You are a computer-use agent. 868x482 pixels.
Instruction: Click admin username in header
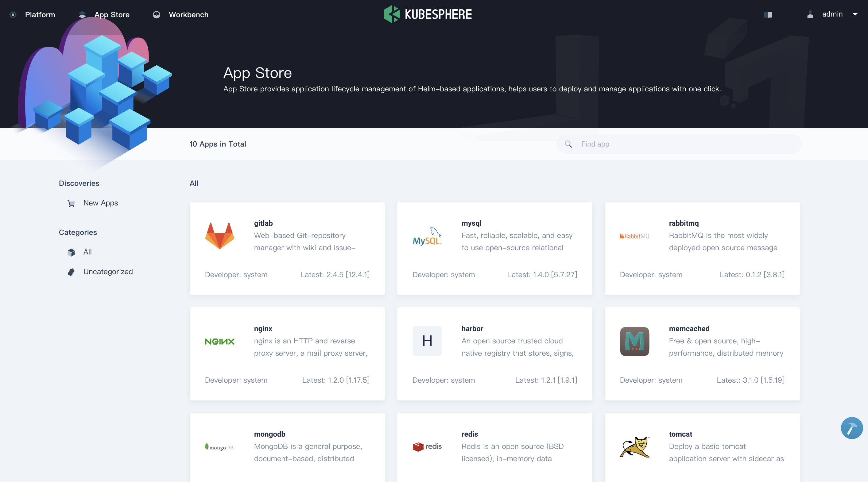click(x=832, y=14)
